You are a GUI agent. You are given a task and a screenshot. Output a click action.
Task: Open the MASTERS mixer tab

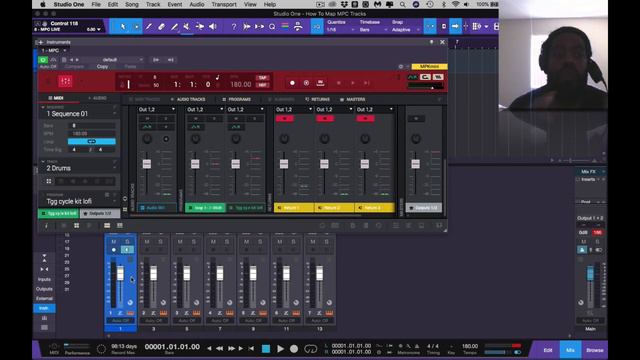click(x=353, y=99)
